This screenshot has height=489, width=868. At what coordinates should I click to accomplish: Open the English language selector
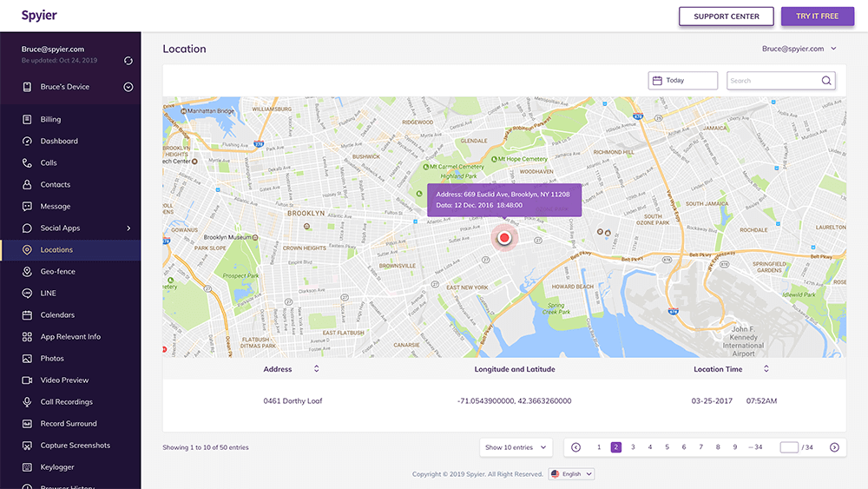[x=571, y=474]
